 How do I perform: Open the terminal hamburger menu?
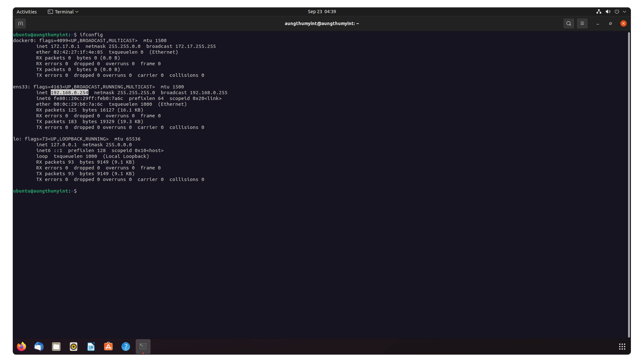pyautogui.click(x=582, y=23)
